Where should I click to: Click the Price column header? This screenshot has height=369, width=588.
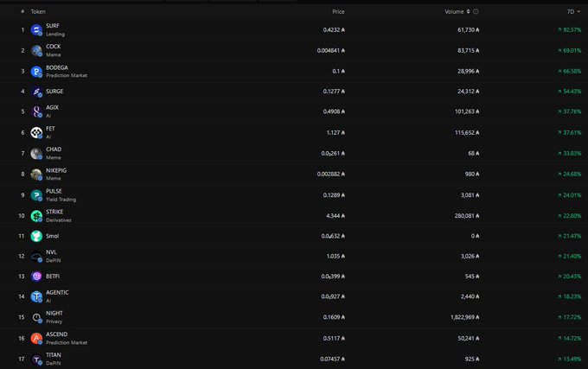338,11
